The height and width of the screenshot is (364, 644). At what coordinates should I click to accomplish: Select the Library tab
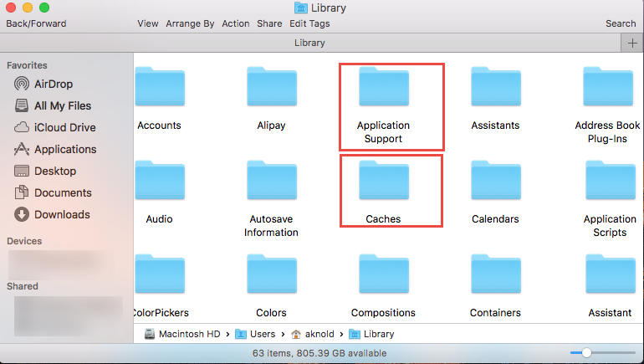coord(309,43)
